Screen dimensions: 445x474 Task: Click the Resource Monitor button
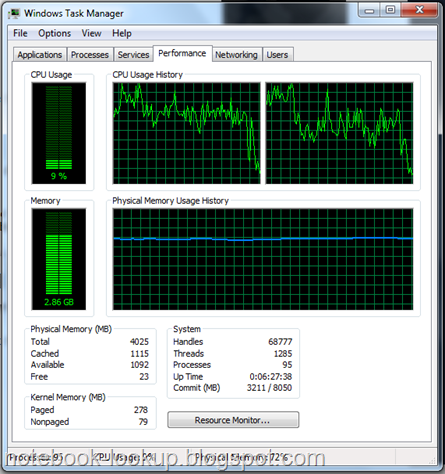pos(233,420)
